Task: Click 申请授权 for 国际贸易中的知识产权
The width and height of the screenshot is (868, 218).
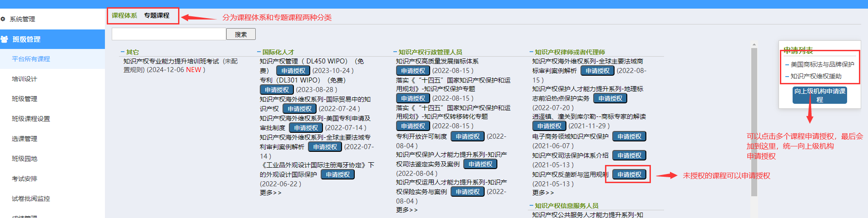Action: [x=300, y=109]
